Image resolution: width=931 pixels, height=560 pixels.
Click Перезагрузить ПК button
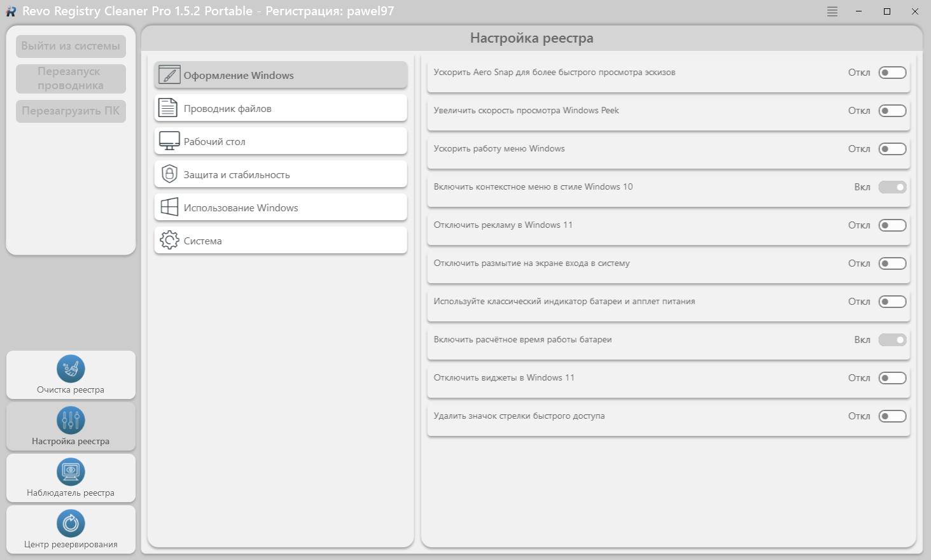click(71, 111)
